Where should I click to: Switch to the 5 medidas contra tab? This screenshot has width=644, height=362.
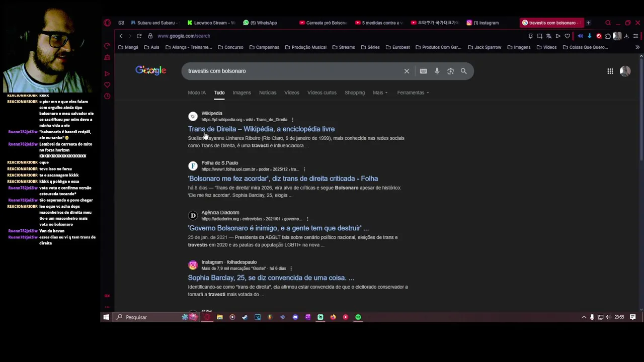pos(379,23)
